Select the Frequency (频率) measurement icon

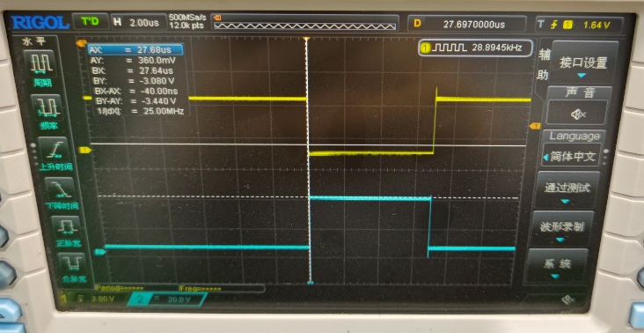[48, 112]
